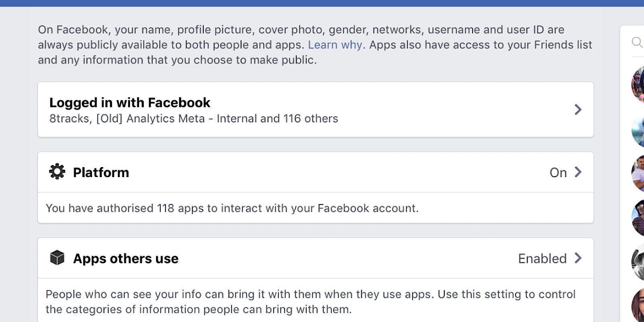Expand the Logged in with Facebook chevron
This screenshot has width=644, height=322.
pyautogui.click(x=578, y=109)
